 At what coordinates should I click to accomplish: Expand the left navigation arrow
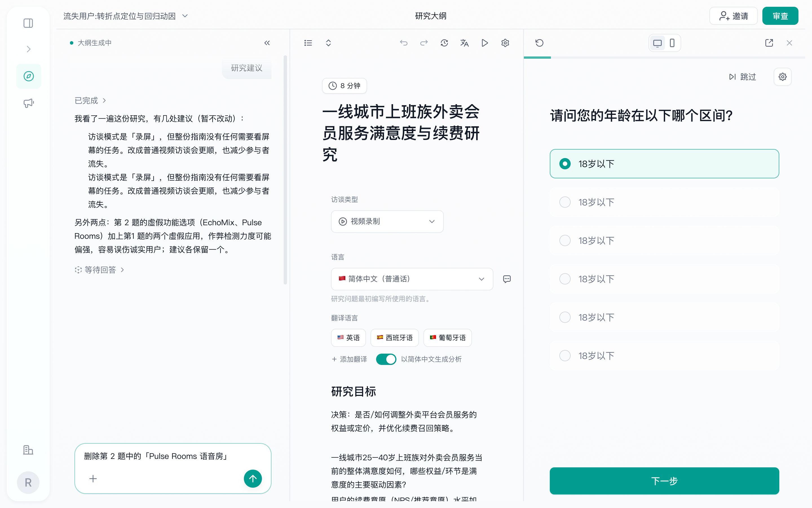[28, 49]
